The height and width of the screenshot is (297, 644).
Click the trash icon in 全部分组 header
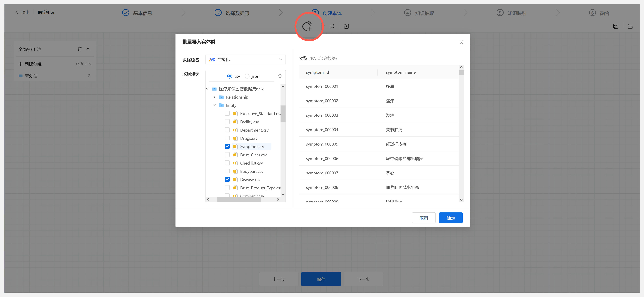click(x=79, y=49)
